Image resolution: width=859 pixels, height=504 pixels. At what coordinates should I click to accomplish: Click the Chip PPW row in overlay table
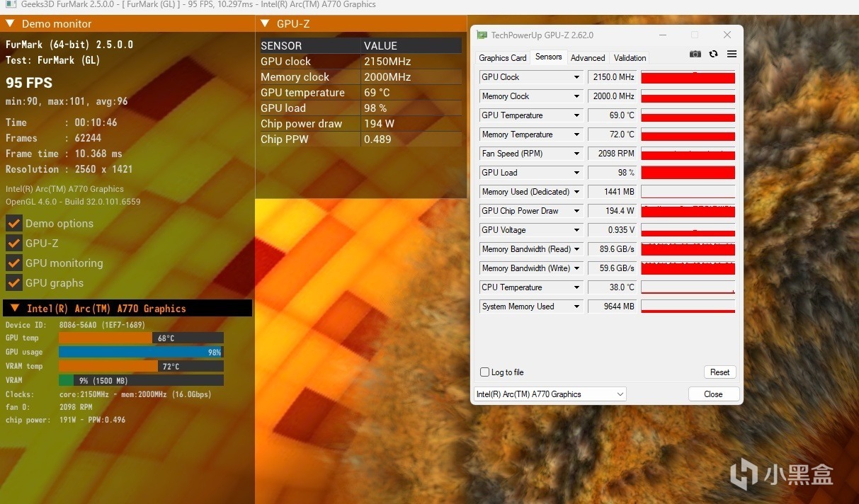(361, 139)
